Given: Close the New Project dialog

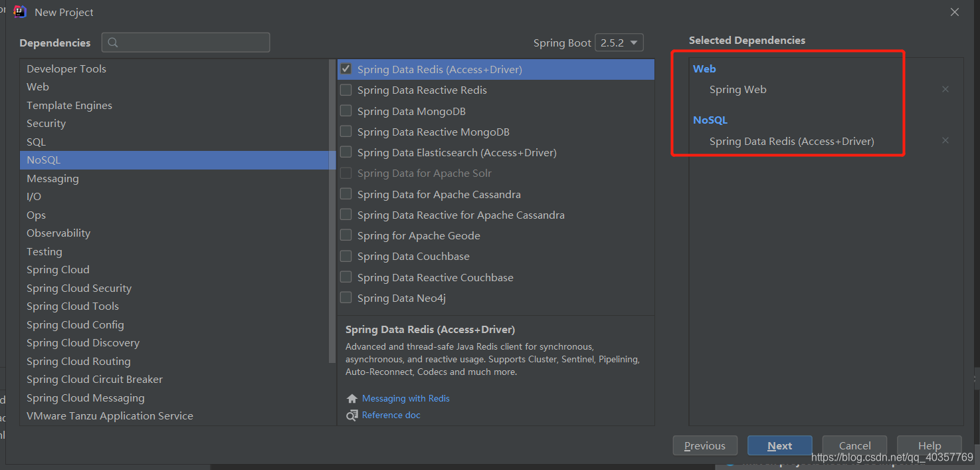Looking at the screenshot, I should 955,12.
